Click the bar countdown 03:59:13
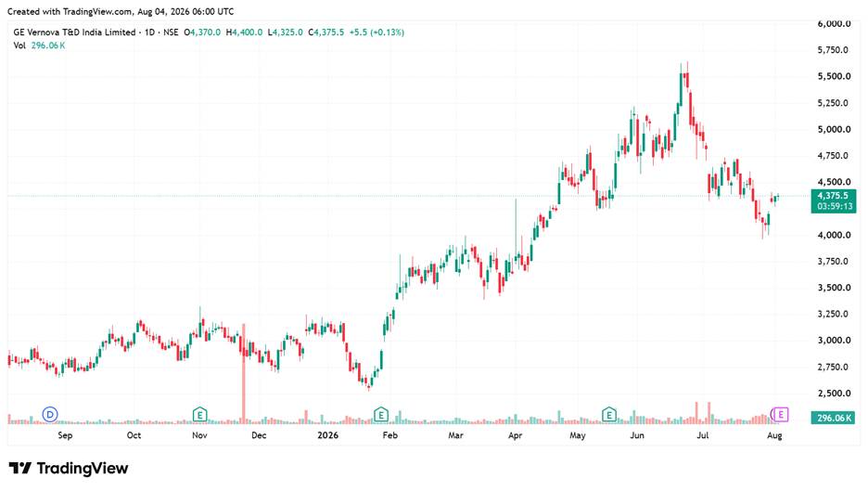Viewport: 868px width, 491px height. [x=835, y=206]
